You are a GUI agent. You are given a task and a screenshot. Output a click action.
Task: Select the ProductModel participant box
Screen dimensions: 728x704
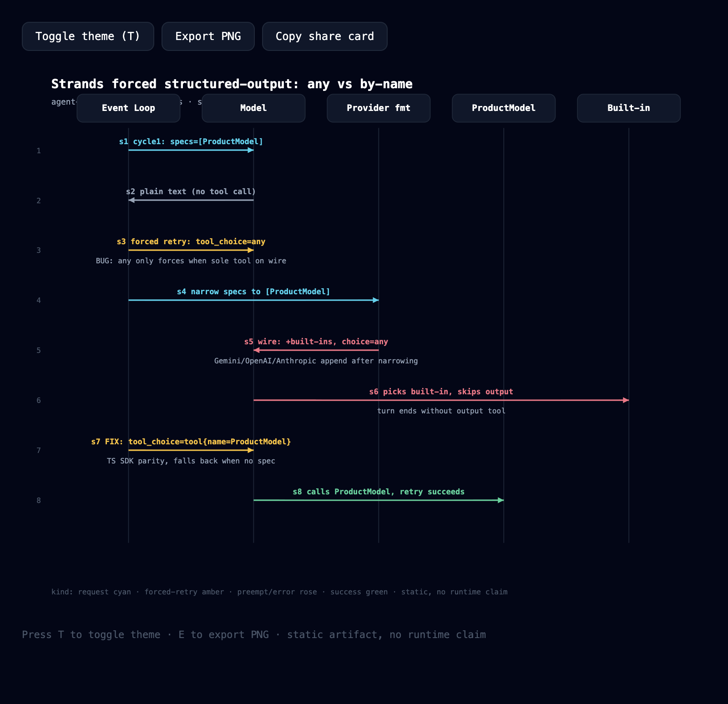click(504, 108)
